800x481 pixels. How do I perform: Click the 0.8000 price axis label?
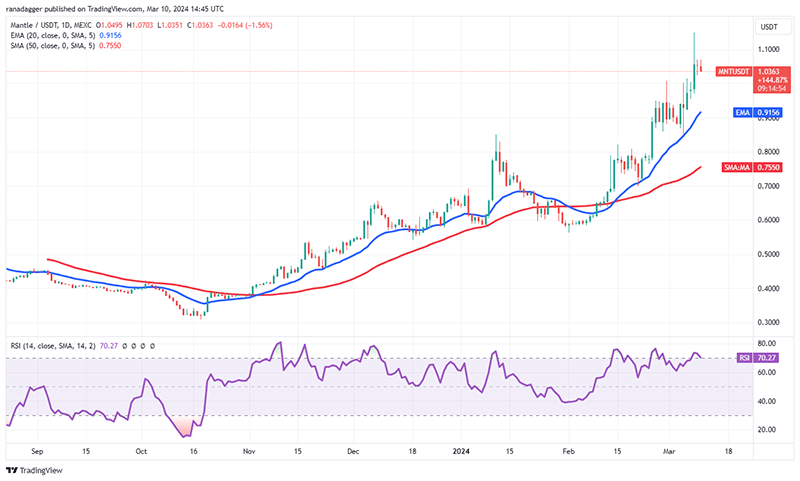pos(768,151)
